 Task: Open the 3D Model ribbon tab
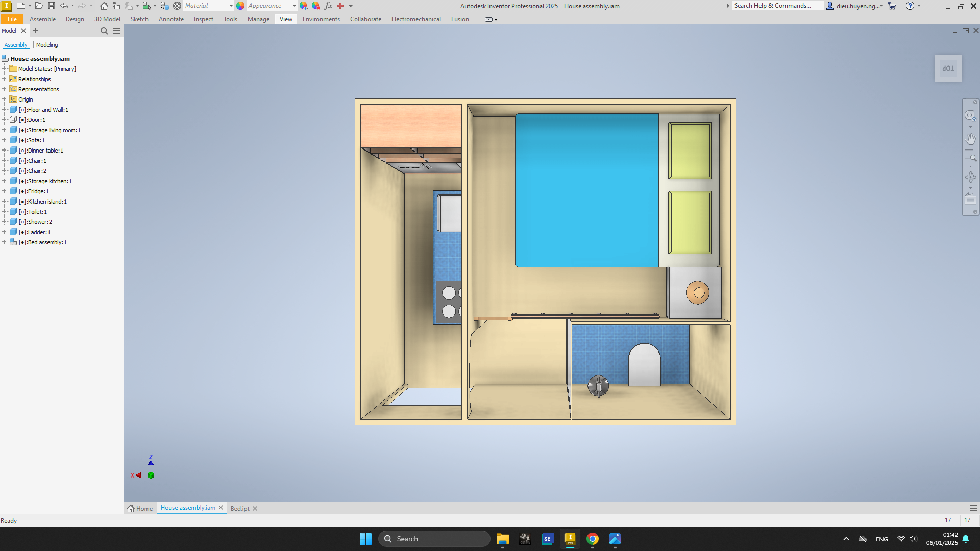107,19
